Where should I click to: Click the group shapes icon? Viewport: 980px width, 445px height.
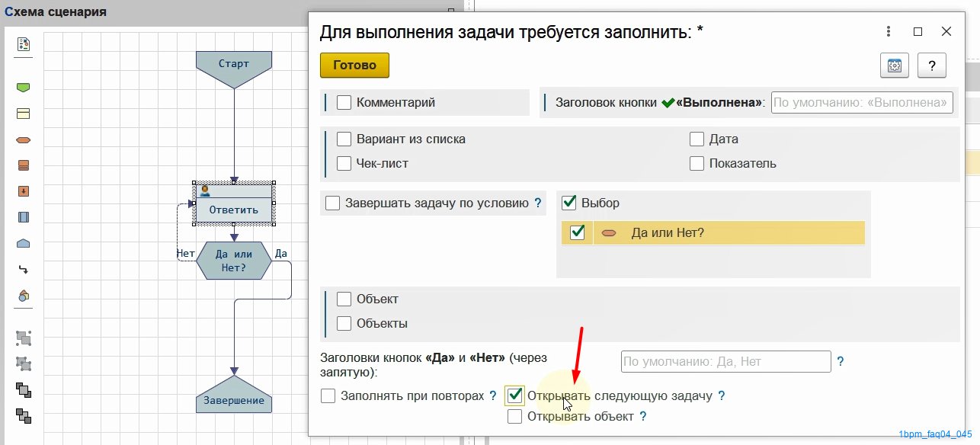pos(24,338)
